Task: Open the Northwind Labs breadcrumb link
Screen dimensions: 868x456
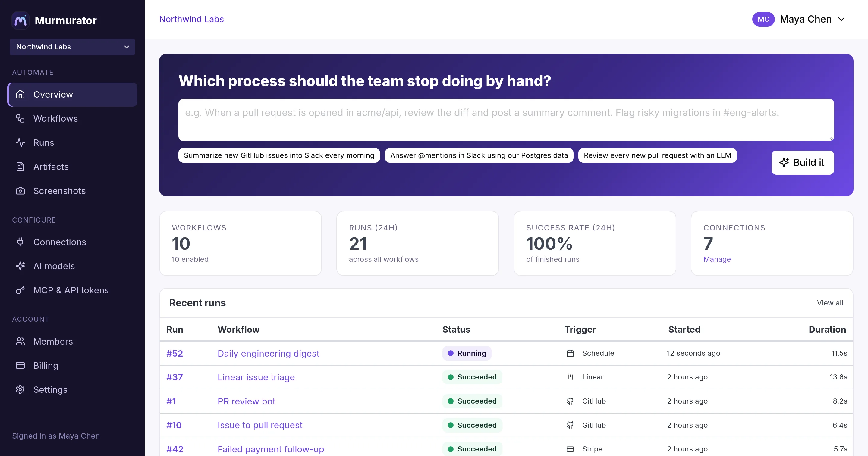Action: pos(191,19)
